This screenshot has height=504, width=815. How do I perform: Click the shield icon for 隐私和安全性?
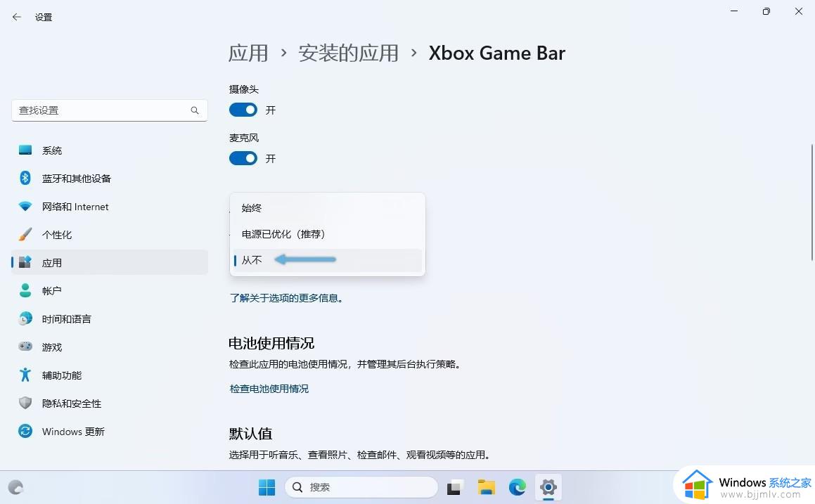pyautogui.click(x=25, y=403)
